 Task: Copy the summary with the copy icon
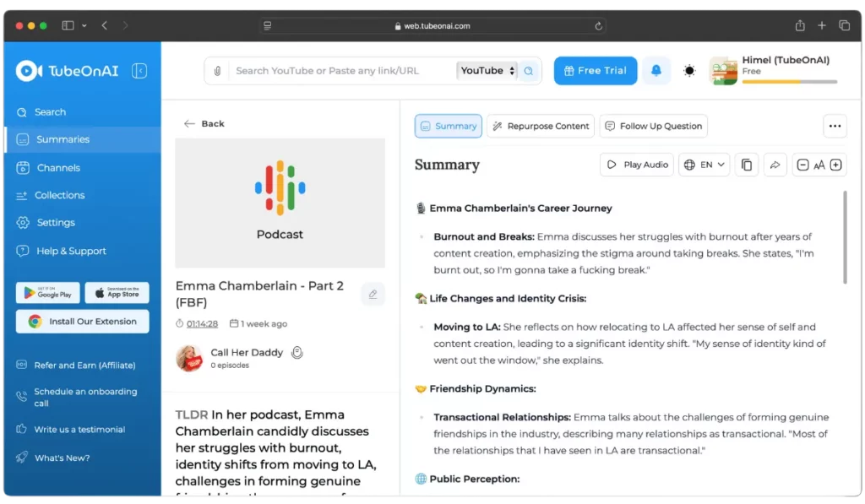[x=747, y=165]
